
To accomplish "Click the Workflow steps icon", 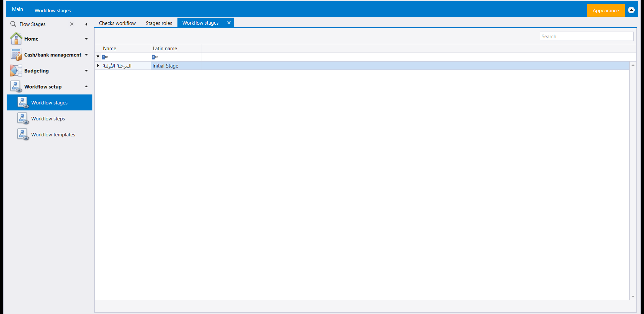I will (23, 118).
